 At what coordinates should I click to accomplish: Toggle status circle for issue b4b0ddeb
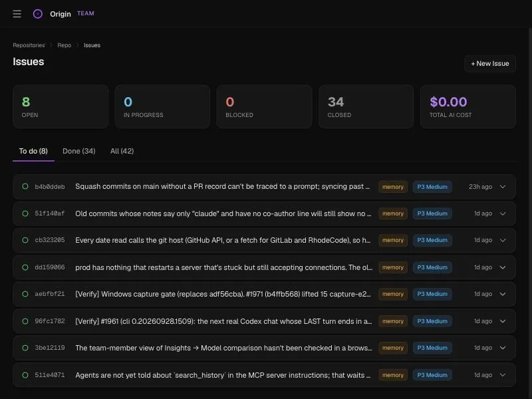point(25,186)
